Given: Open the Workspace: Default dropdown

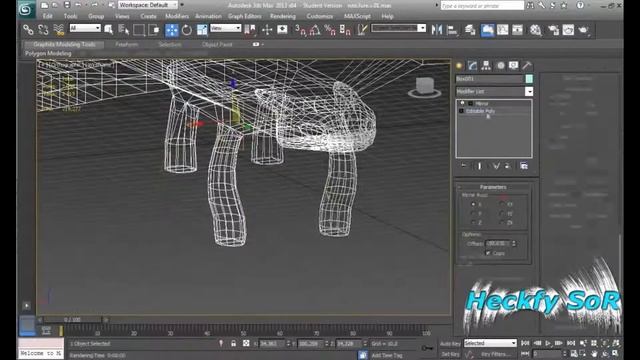Looking at the screenshot, I should pyautogui.click(x=148, y=5).
